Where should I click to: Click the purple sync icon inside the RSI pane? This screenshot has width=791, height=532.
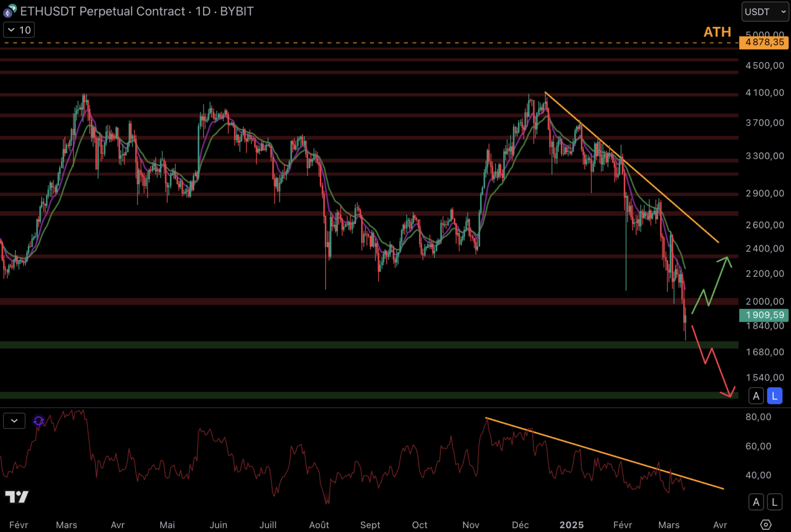38,421
